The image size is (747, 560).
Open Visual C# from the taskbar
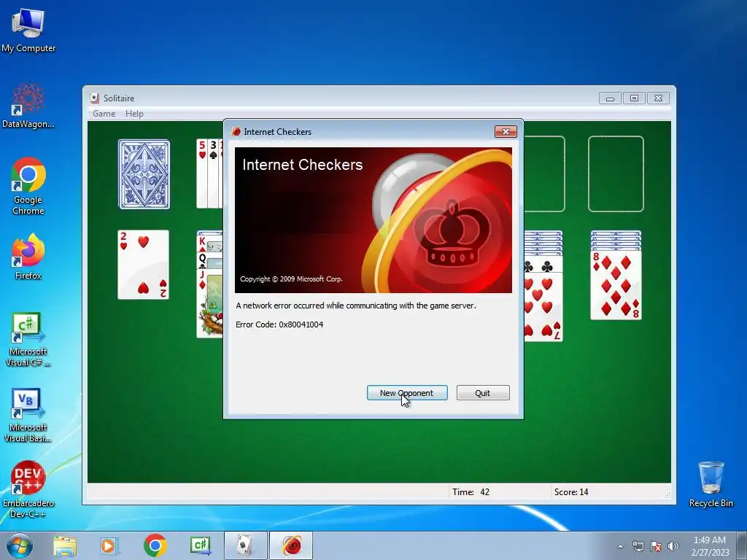pos(201,545)
